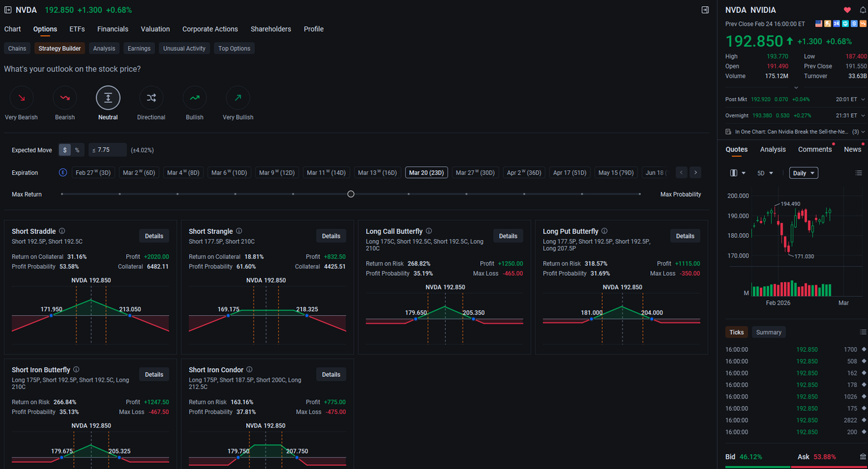
Task: Select Mar 13 (16D) expiration
Action: (x=377, y=173)
